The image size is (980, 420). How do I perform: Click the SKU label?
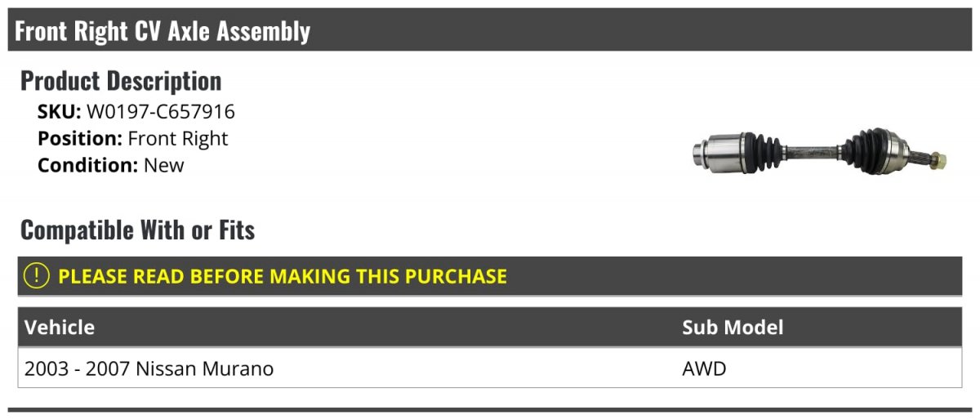coord(59,111)
